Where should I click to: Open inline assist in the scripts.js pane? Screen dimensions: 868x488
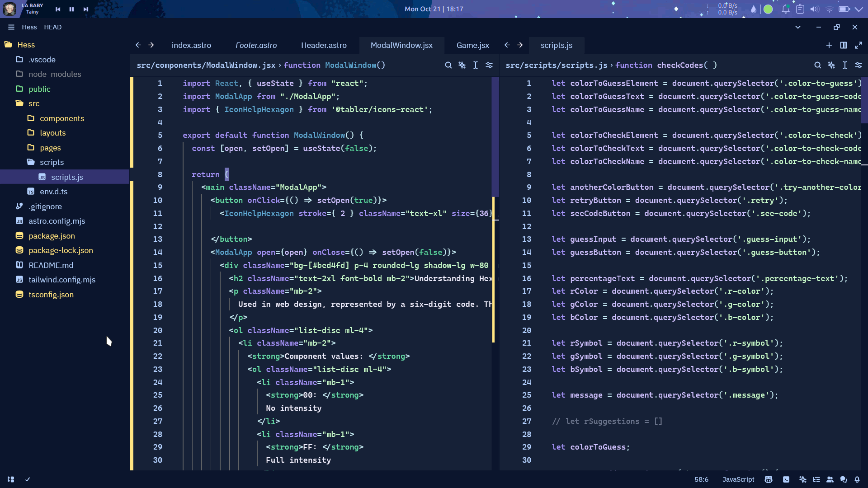click(831, 65)
